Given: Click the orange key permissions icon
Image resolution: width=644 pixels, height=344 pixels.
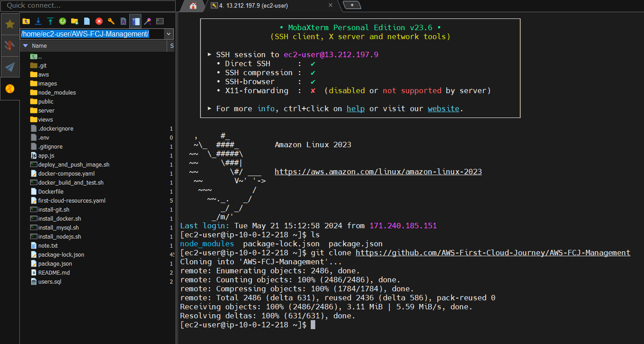Looking at the screenshot, I should [x=111, y=21].
